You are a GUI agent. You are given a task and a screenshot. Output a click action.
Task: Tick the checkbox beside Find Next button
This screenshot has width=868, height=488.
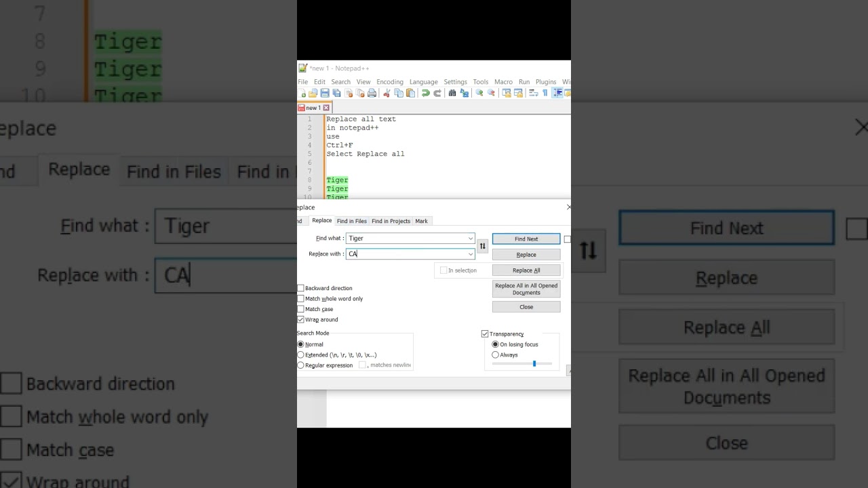click(x=568, y=239)
